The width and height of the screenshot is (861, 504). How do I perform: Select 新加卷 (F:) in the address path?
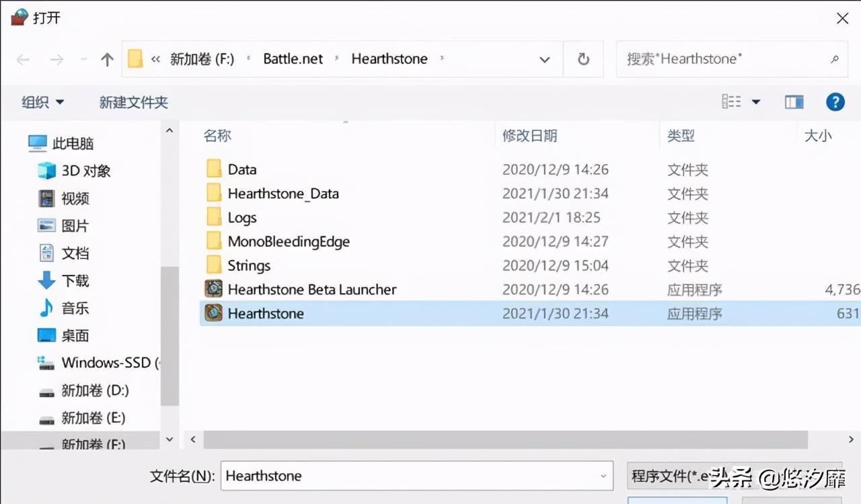tap(202, 59)
